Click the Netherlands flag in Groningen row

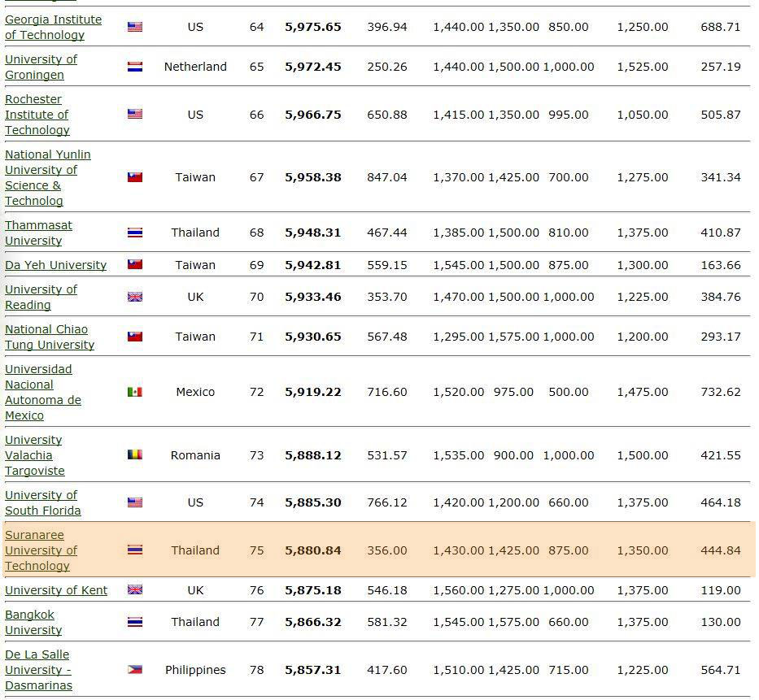135,67
